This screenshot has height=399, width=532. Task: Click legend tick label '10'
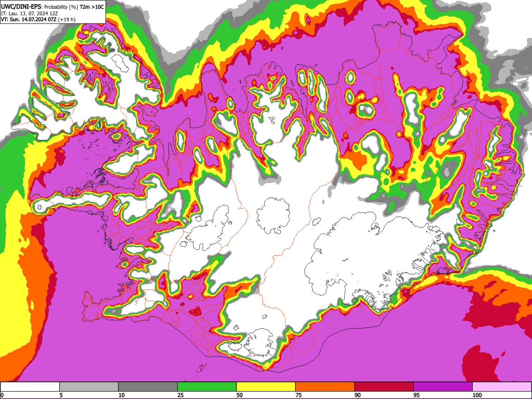tap(122, 395)
